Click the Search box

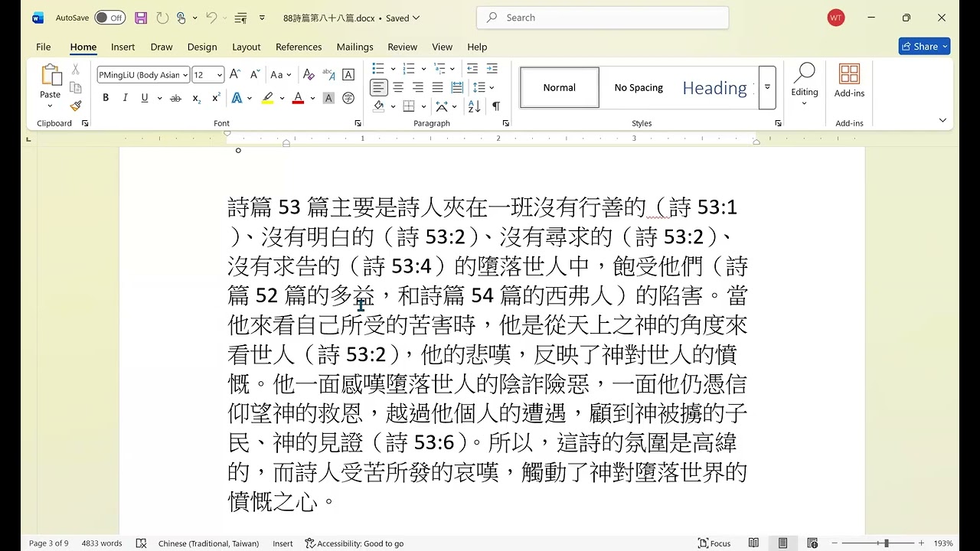603,18
